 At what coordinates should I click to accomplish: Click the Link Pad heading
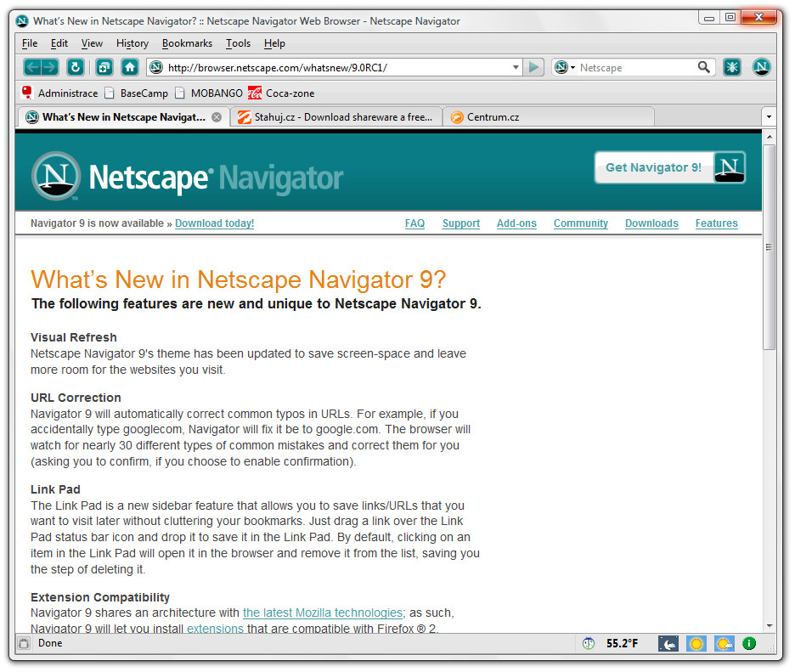click(55, 489)
